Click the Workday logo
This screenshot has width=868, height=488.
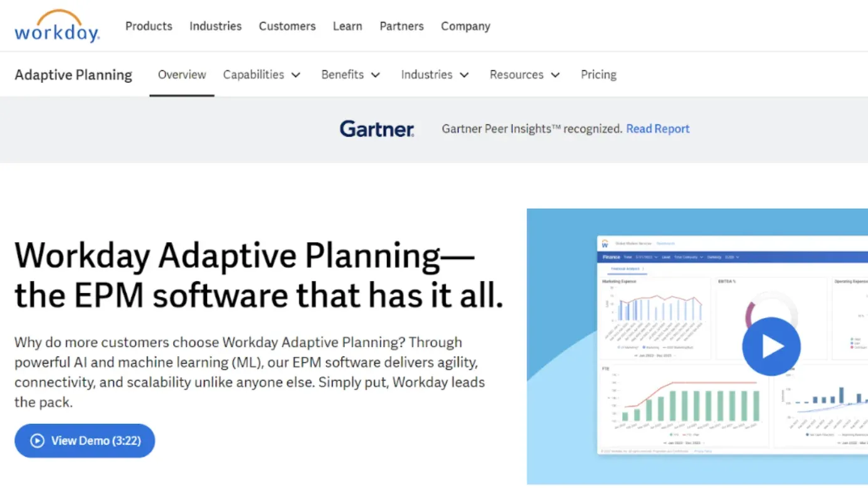(56, 26)
